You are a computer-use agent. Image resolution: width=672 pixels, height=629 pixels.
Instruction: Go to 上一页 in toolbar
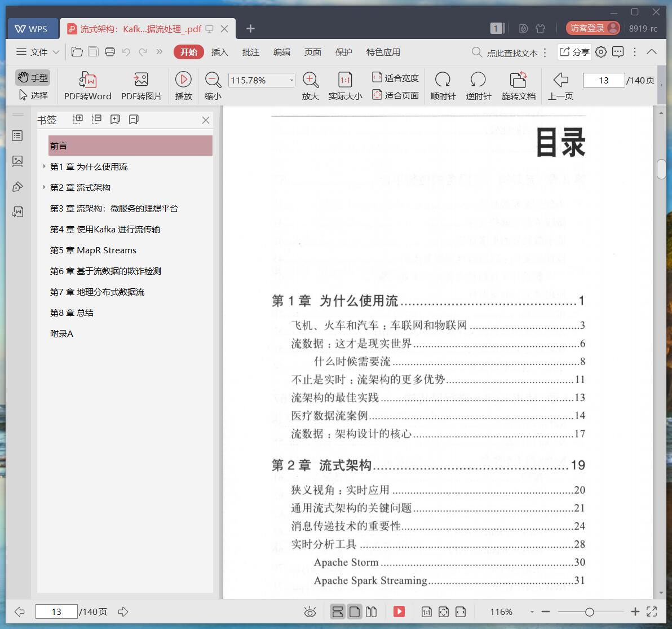[x=560, y=86]
